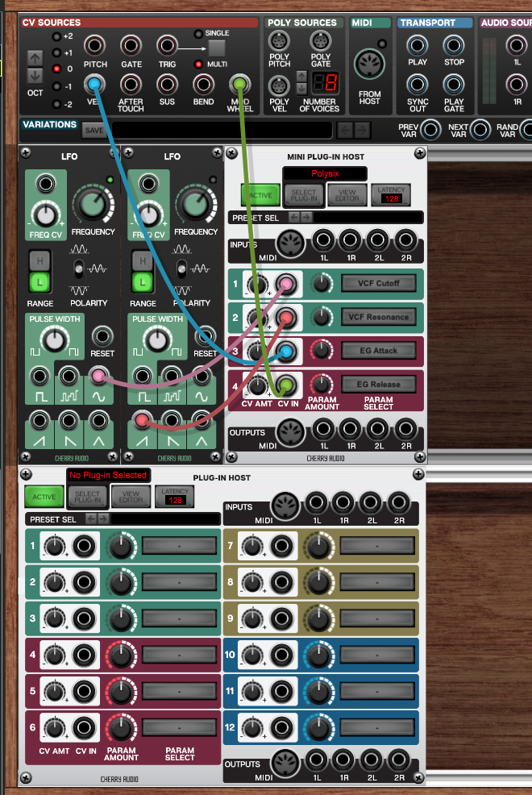Screen dimensions: 532x795
Task: Click SELECT PLUG-IN on Mini Plug-In Host
Action: click(x=304, y=195)
